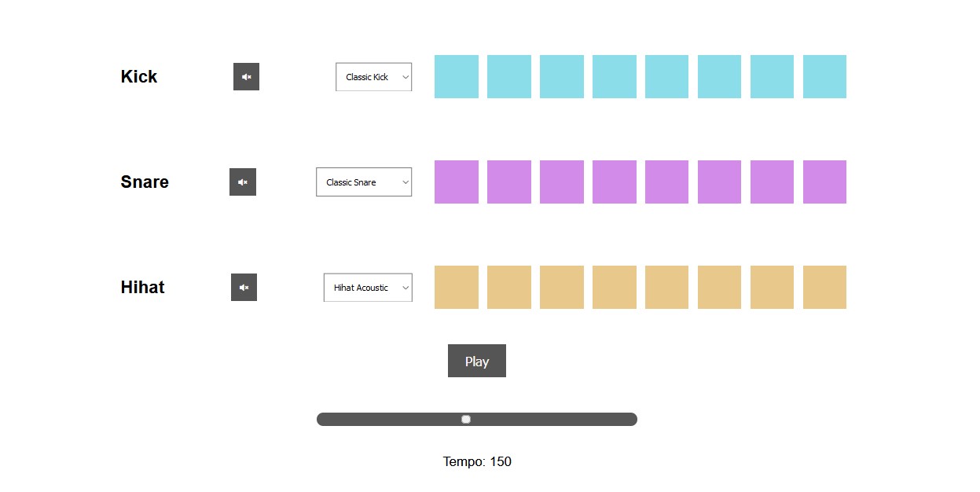This screenshot has height=492, width=980.
Task: Activate the second Hihat step pad
Action: [509, 288]
